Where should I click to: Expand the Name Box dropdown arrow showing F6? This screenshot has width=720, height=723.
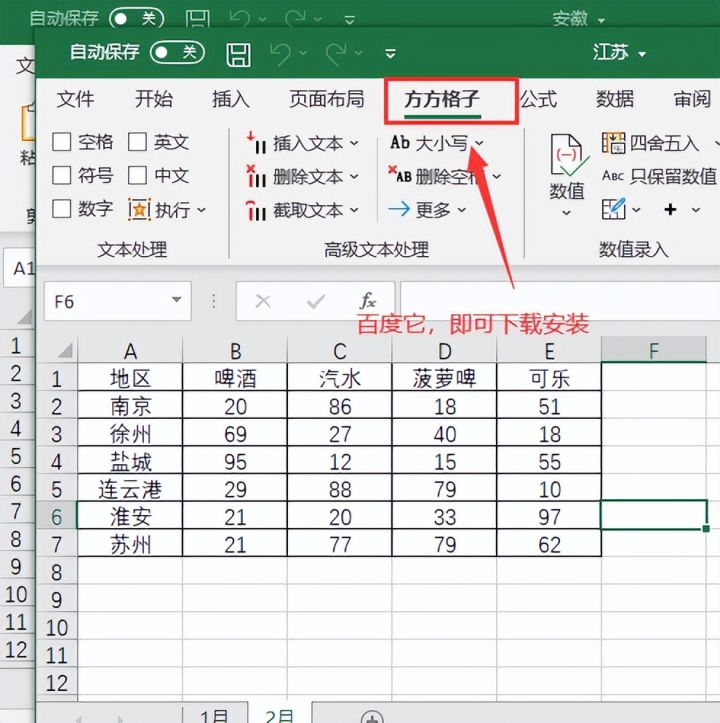pos(176,300)
